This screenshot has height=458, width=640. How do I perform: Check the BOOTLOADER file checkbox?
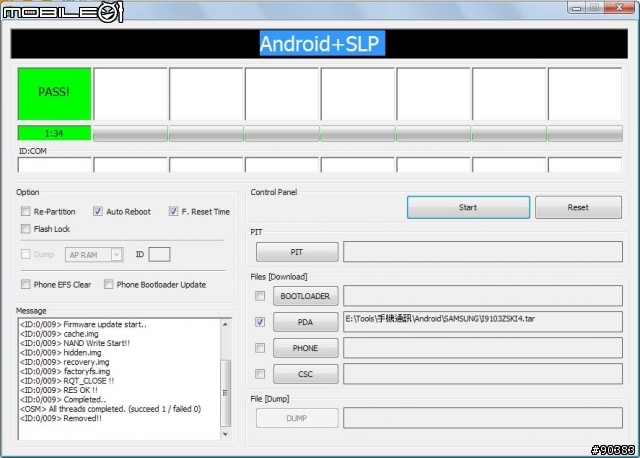point(260,296)
